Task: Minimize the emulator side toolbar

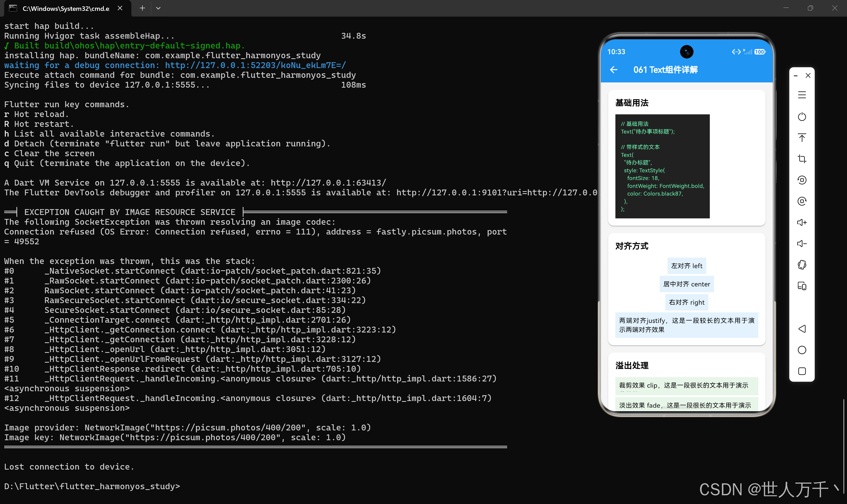Action: coord(795,76)
